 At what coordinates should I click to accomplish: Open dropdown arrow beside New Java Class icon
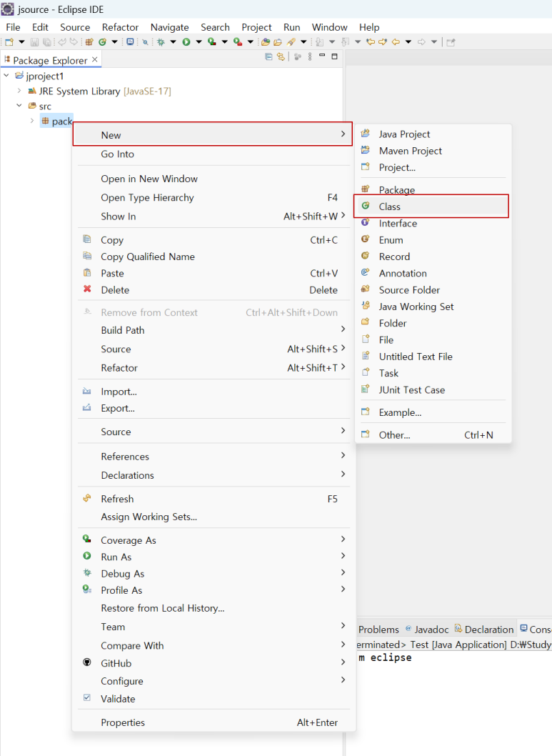tap(115, 42)
